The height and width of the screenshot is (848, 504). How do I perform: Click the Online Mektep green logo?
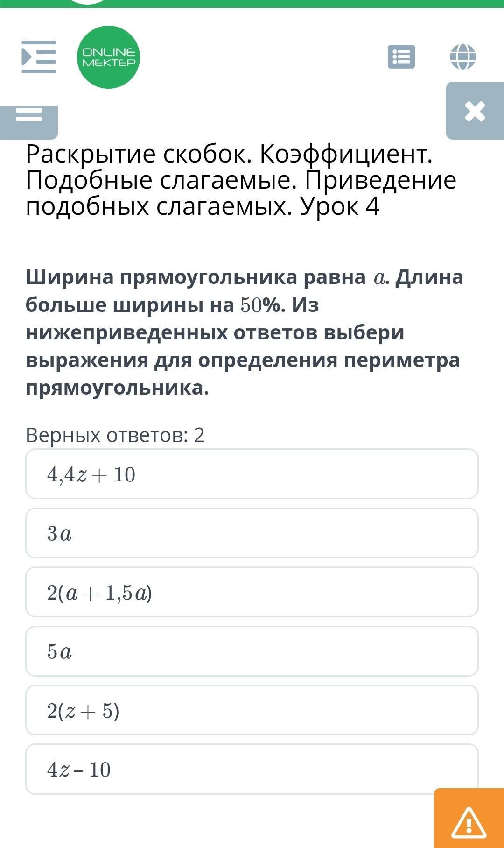coord(108,57)
